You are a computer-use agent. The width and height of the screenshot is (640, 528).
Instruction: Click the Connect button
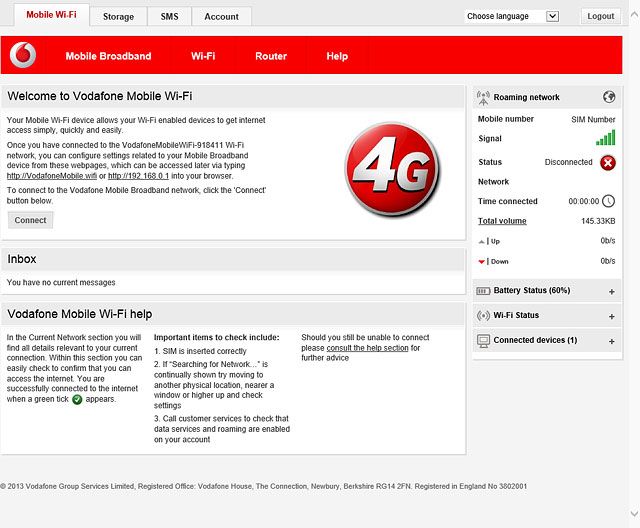[x=31, y=220]
